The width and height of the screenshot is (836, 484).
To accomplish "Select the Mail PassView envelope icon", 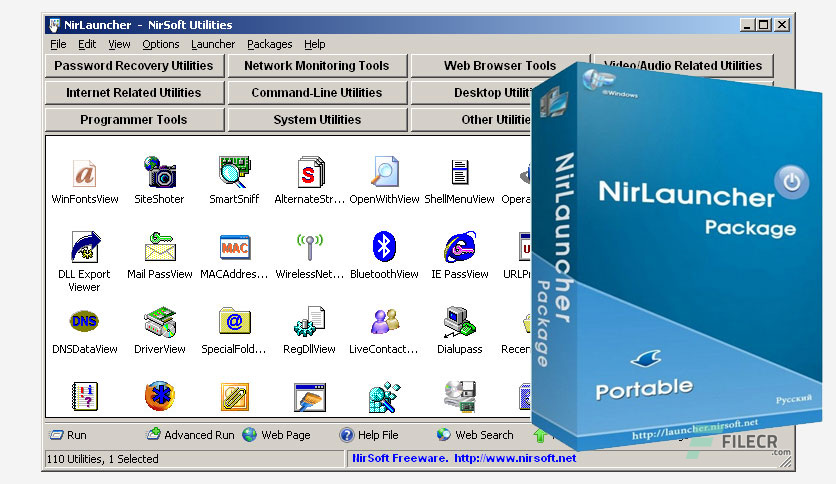I will tap(159, 246).
